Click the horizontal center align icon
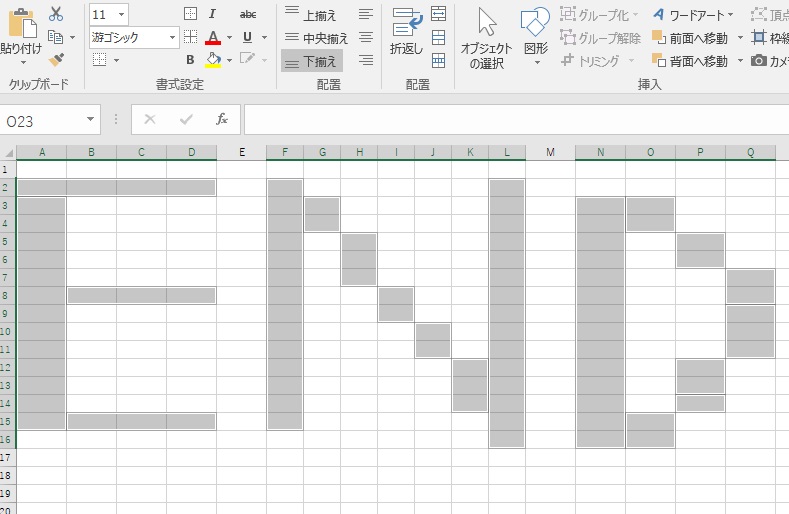Viewport: 789px width, 514px height. point(366,37)
